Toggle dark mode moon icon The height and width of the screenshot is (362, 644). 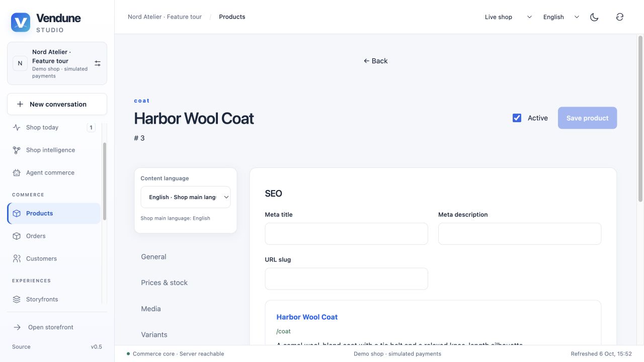click(594, 17)
